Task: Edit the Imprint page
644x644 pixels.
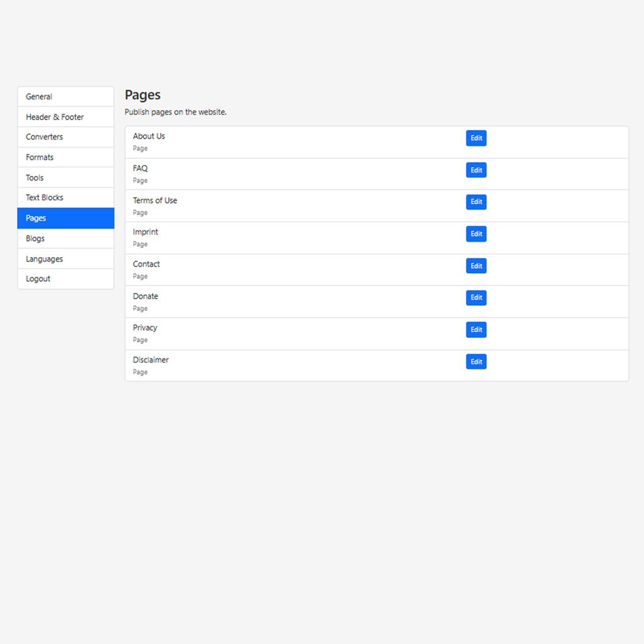Action: point(476,234)
